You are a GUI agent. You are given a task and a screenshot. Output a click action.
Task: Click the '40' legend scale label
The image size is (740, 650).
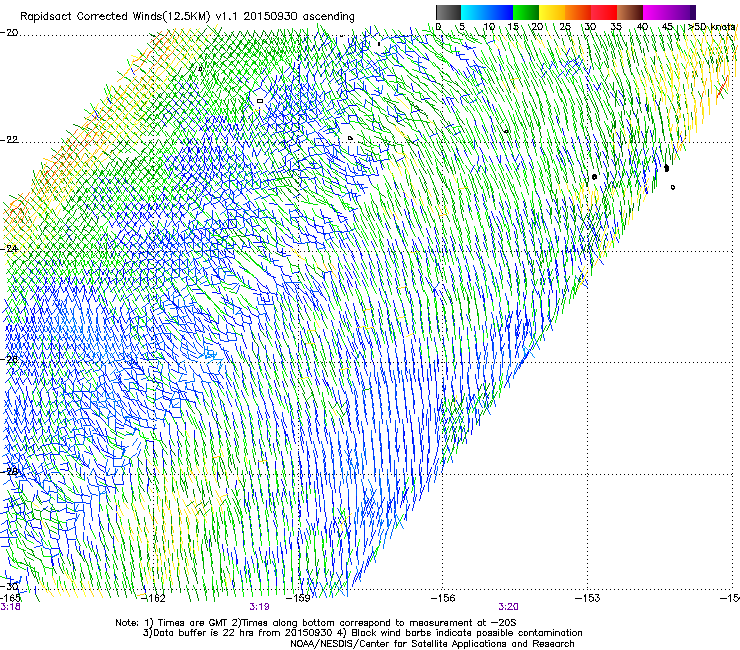point(642,27)
